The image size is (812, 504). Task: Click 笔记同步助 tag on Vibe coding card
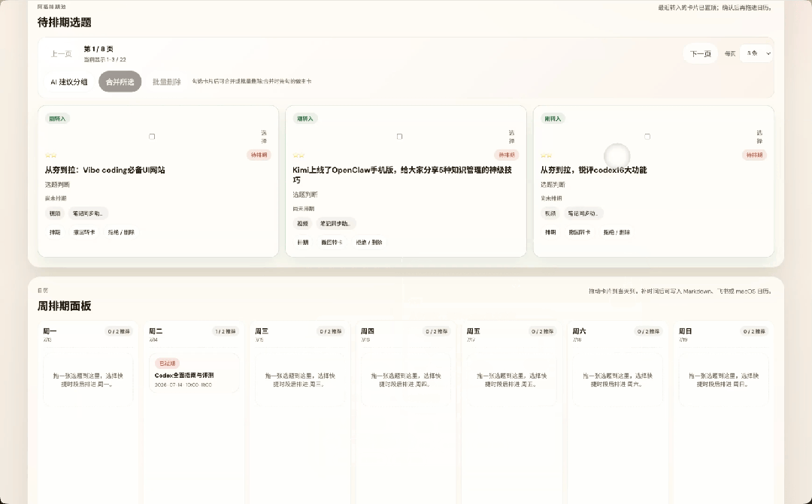point(87,213)
